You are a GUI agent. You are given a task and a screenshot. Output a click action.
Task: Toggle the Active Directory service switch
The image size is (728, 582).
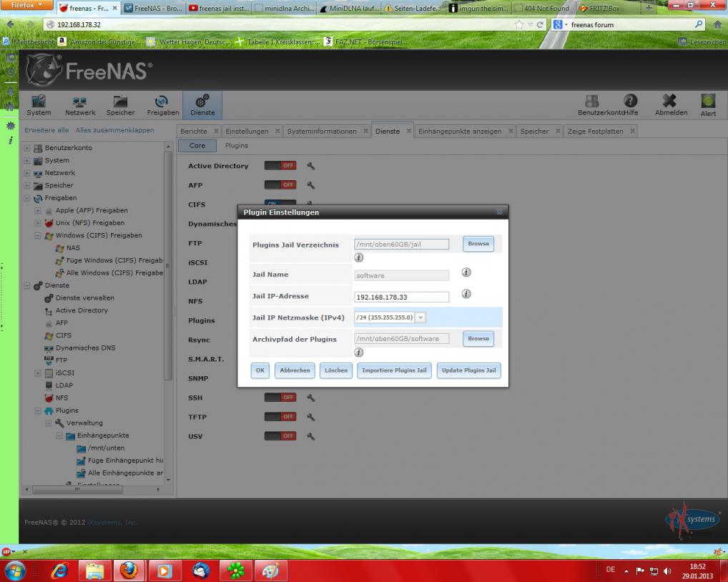pyautogui.click(x=280, y=166)
